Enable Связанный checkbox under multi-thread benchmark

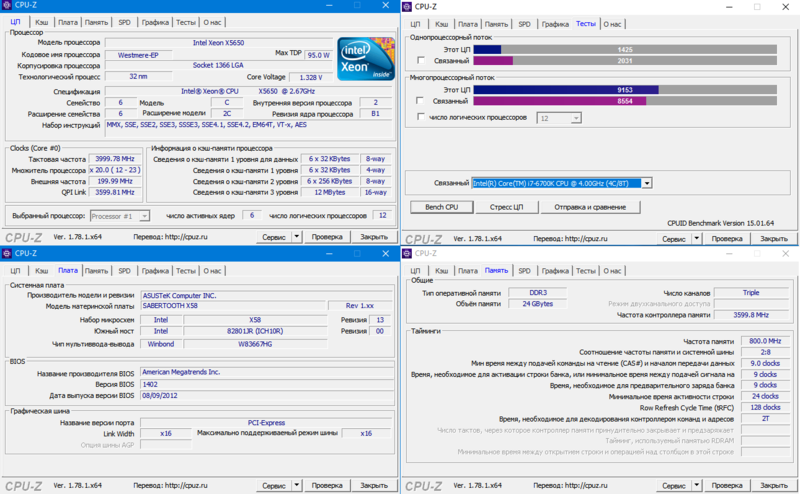click(420, 101)
